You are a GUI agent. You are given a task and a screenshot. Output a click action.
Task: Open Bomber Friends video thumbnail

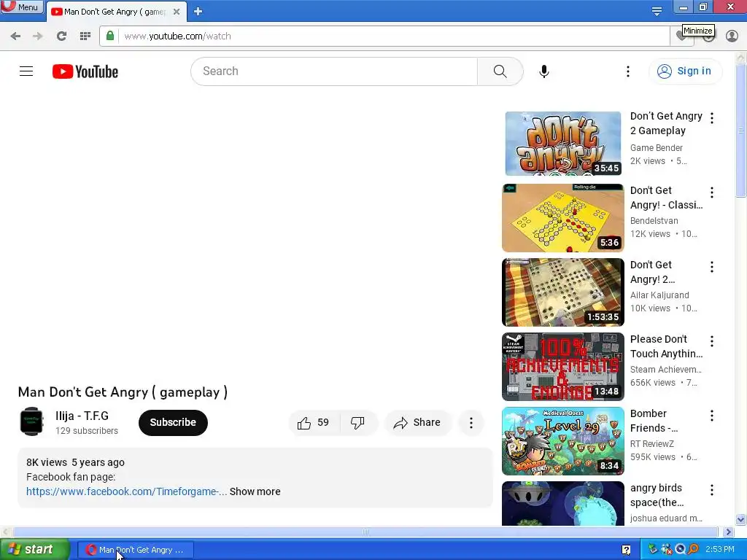pos(562,441)
